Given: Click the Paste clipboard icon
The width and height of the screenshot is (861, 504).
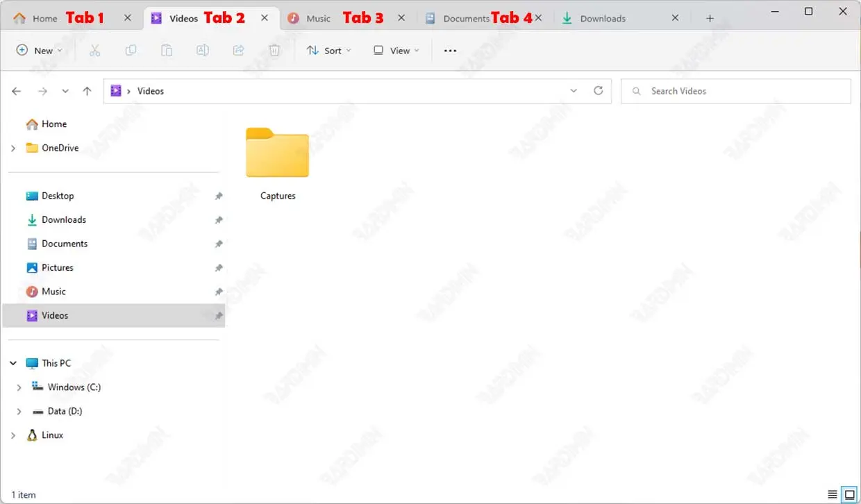Looking at the screenshot, I should point(167,50).
